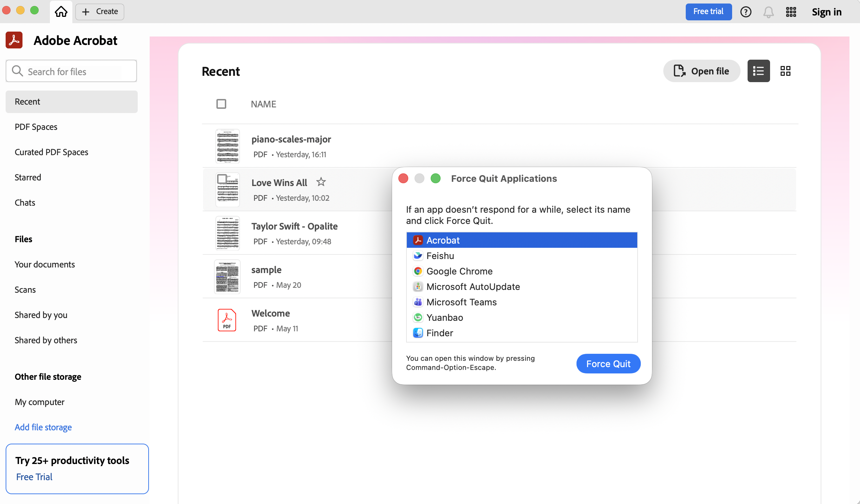Close the Force Quit Applications window
The width and height of the screenshot is (860, 504).
(403, 178)
